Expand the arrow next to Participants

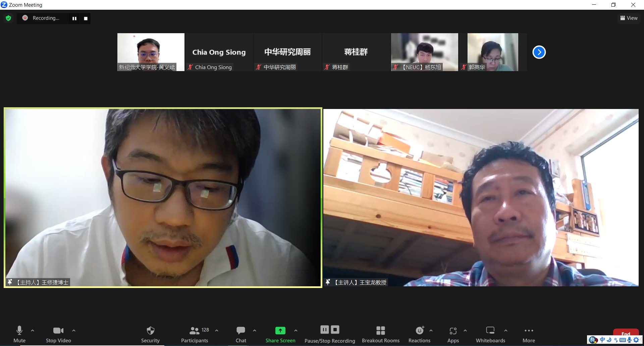click(217, 331)
